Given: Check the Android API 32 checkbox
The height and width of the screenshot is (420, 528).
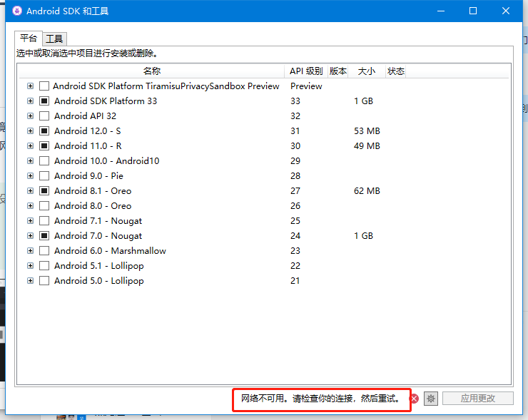Looking at the screenshot, I should (44, 116).
